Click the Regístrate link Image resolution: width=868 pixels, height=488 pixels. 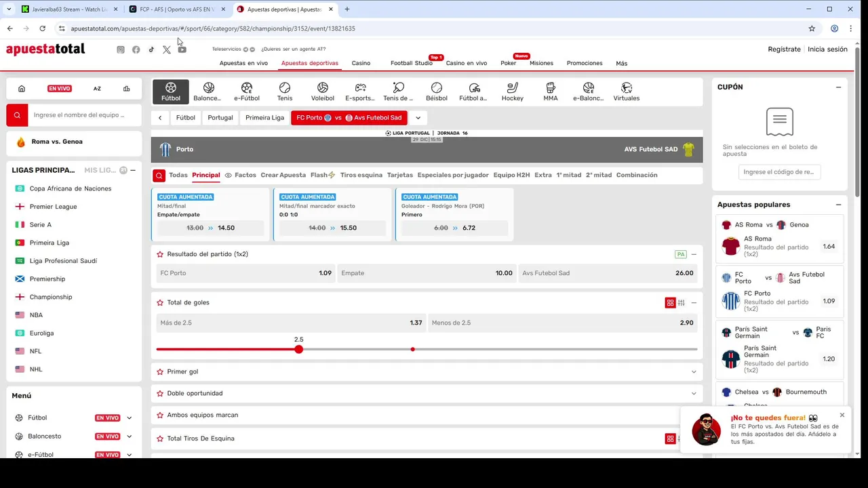(784, 49)
